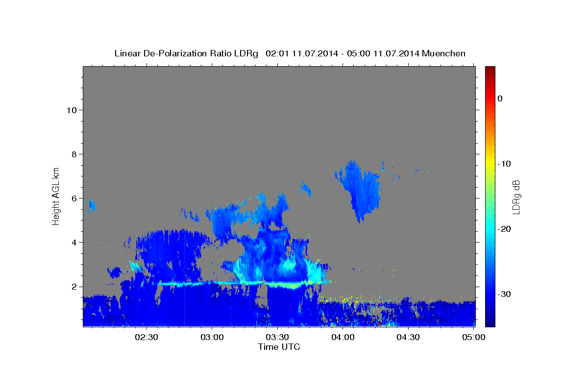Click the 04:00 time tick label
Screen dimensions: 588x392
pos(343,337)
